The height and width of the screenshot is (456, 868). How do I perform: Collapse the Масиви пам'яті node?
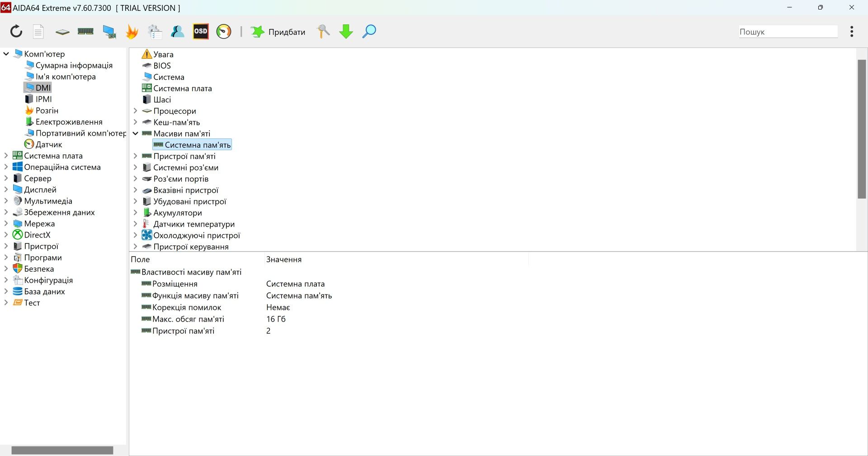point(135,133)
